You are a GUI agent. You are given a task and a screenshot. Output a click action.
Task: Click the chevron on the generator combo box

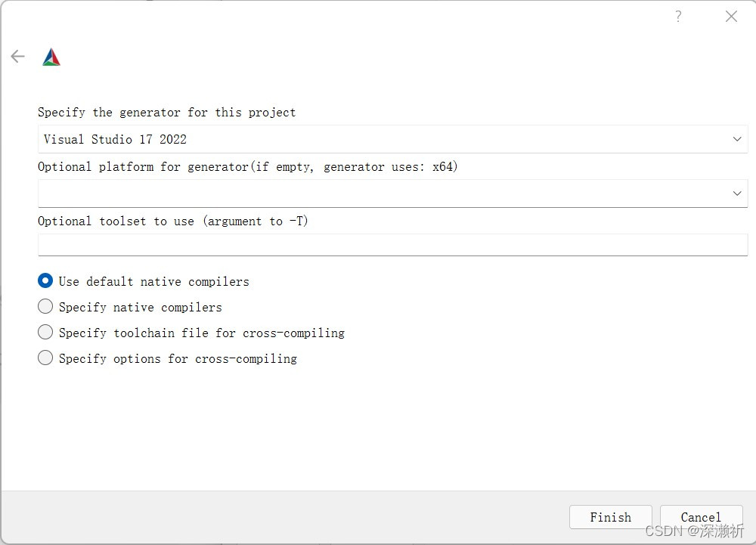pyautogui.click(x=737, y=139)
